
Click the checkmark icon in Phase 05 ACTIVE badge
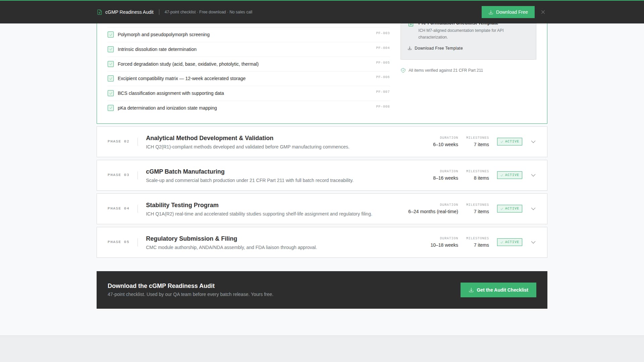pyautogui.click(x=502, y=242)
